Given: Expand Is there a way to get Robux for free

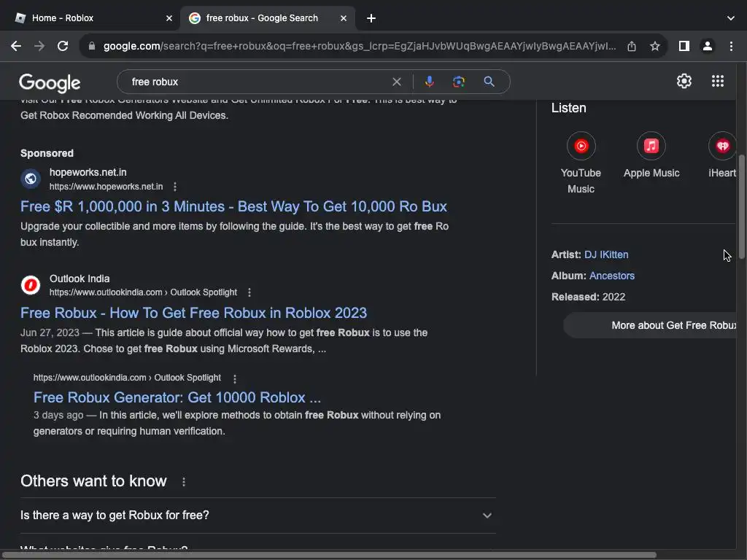Looking at the screenshot, I should pos(258,516).
